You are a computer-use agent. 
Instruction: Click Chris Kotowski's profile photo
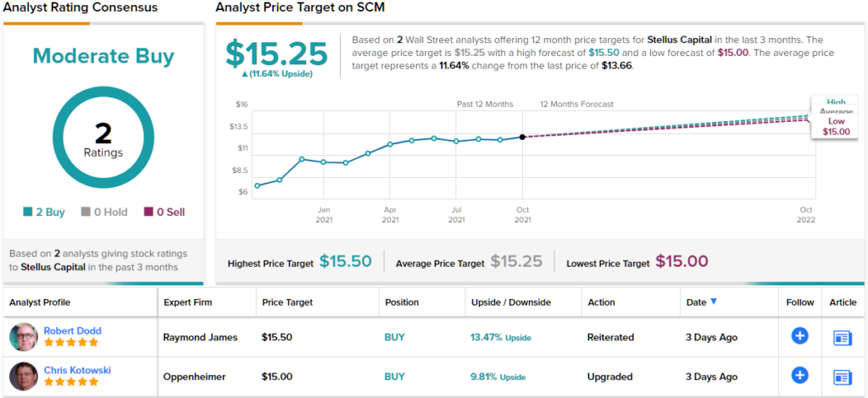24,376
